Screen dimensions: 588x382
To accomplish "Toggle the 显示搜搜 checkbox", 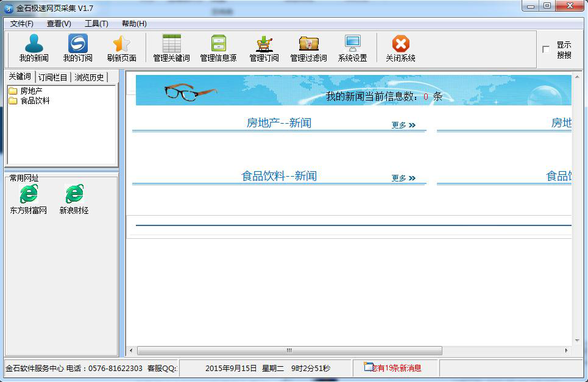I will coord(546,49).
